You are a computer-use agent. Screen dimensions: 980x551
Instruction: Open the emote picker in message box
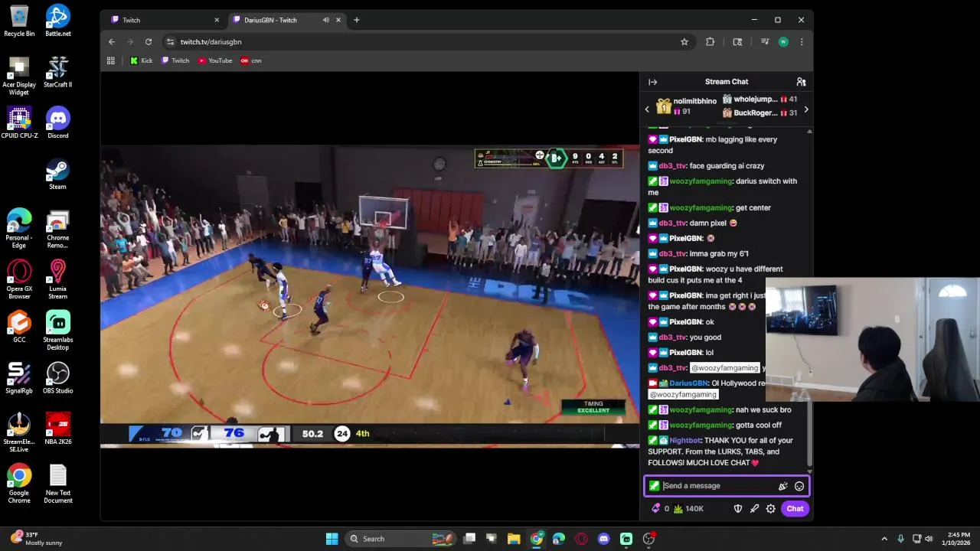(799, 486)
